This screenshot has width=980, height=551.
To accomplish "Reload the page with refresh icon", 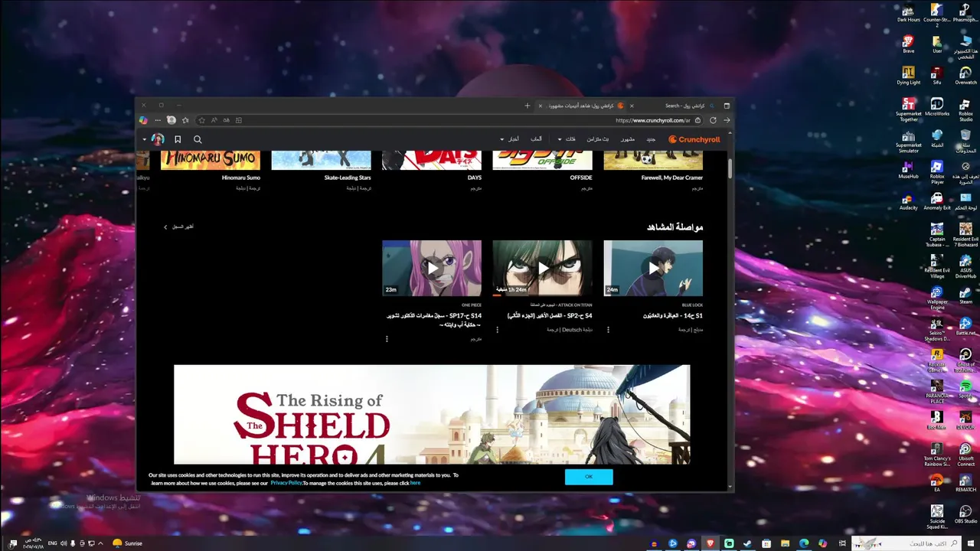I will [713, 120].
